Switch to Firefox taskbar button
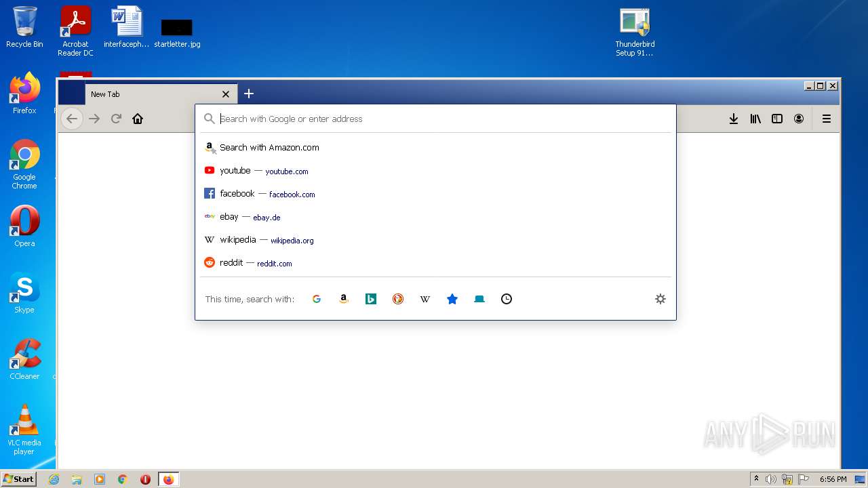 tap(168, 479)
